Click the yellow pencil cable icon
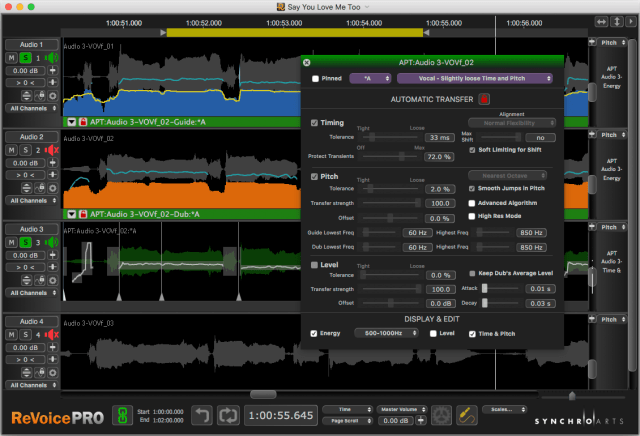Image resolution: width=640 pixels, height=436 pixels. [467, 416]
